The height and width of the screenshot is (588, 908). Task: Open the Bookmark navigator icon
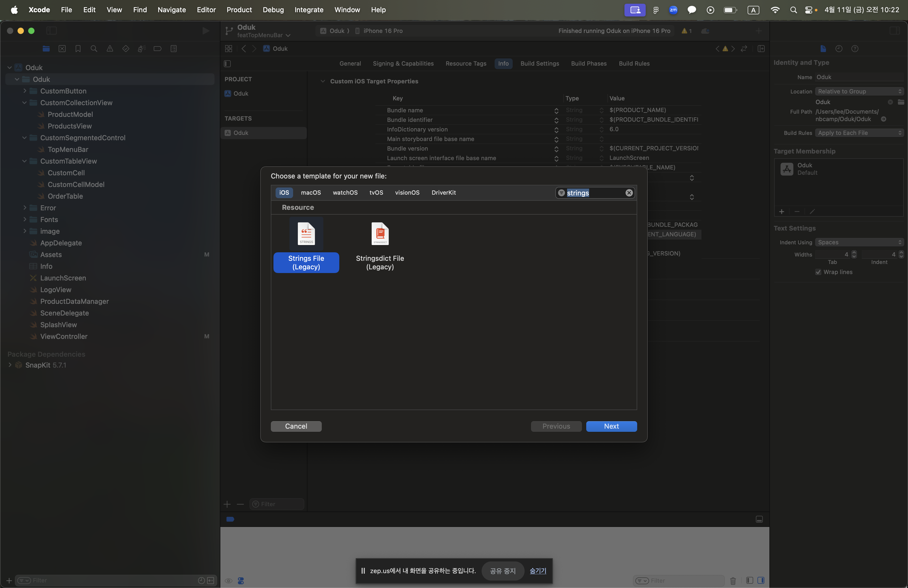[78, 48]
